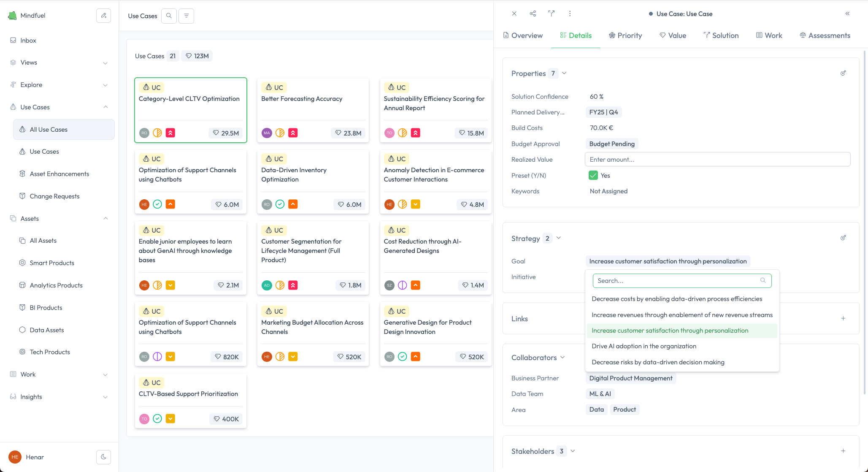Image resolution: width=868 pixels, height=472 pixels.
Task: Click the link icon in the Properties section
Action: click(x=843, y=73)
